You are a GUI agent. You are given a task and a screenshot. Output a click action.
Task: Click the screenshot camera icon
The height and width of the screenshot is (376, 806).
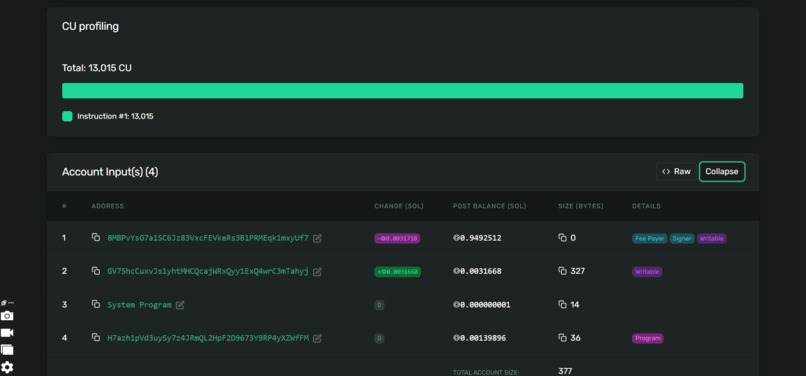[7, 316]
